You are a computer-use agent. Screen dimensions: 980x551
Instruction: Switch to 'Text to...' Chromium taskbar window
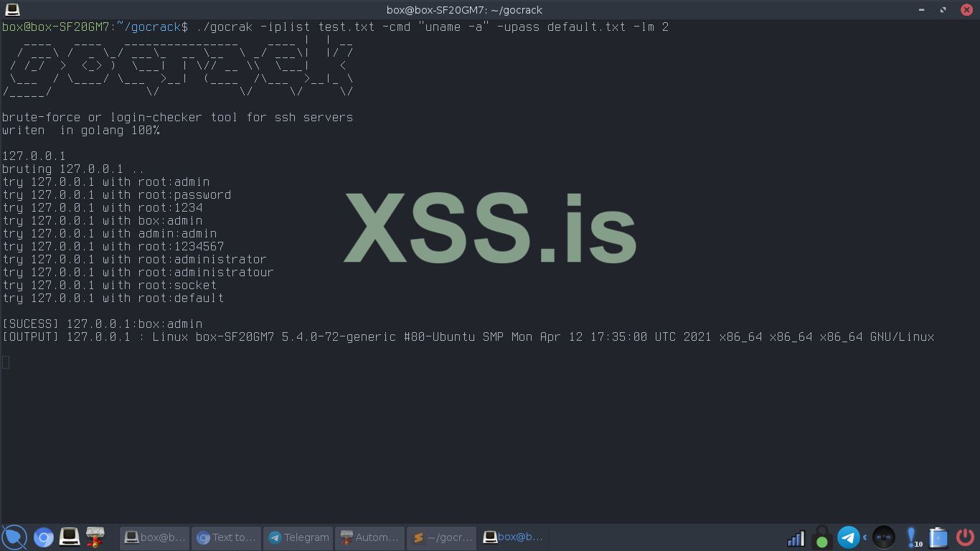tap(226, 537)
